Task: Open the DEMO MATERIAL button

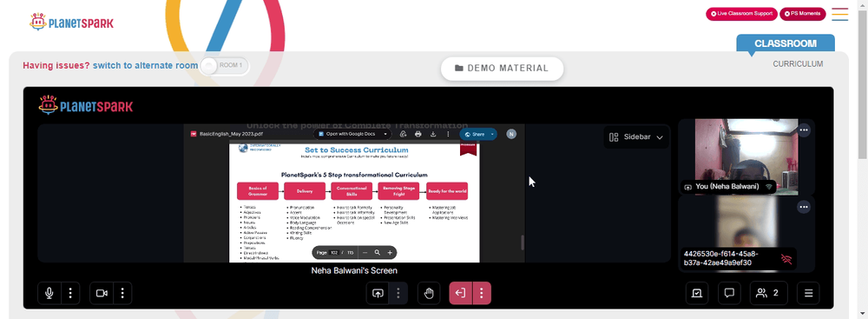Action: coord(502,69)
